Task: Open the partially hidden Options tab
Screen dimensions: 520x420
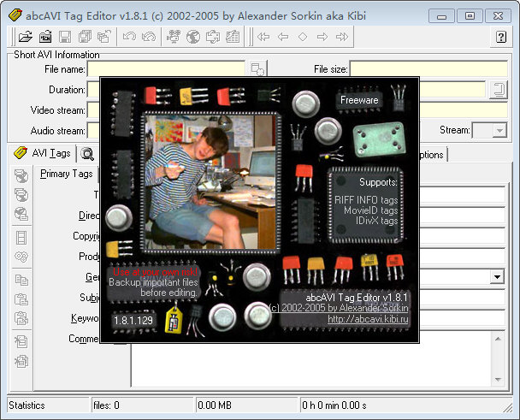Action: [433, 155]
